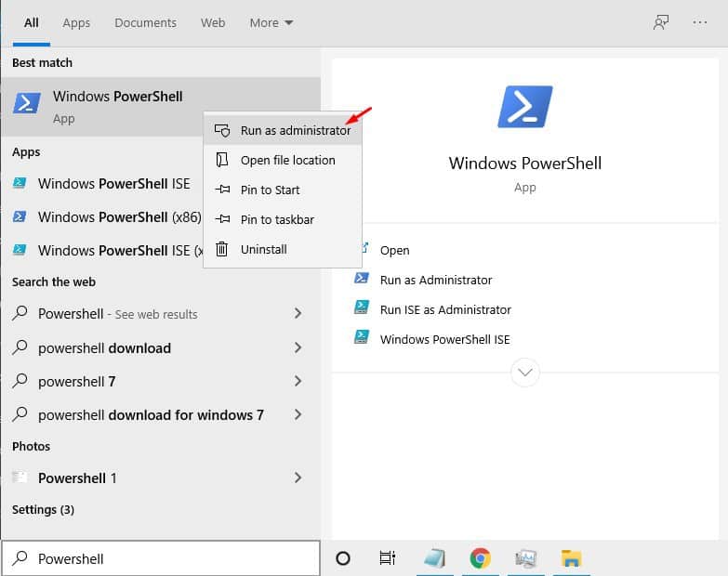Switch to the All tab
Viewport: 728px width, 576px height.
tap(31, 22)
